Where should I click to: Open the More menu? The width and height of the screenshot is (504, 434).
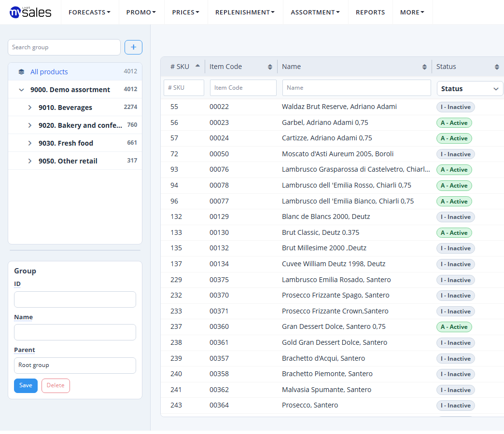(412, 12)
